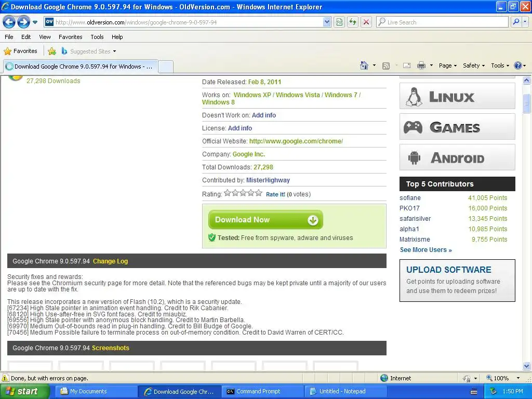Open the Safety dropdown menu
Viewport: 532px width, 399px height.
click(474, 65)
